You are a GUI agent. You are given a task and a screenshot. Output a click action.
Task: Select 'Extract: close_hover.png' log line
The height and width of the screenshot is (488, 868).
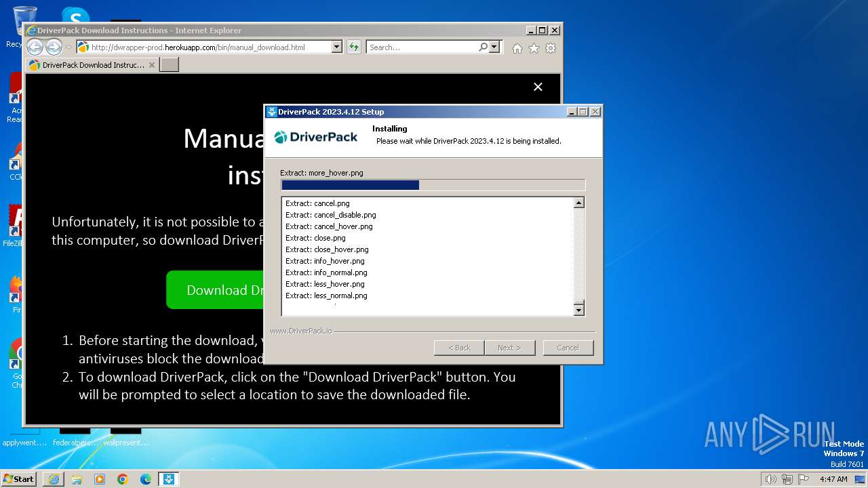click(327, 249)
